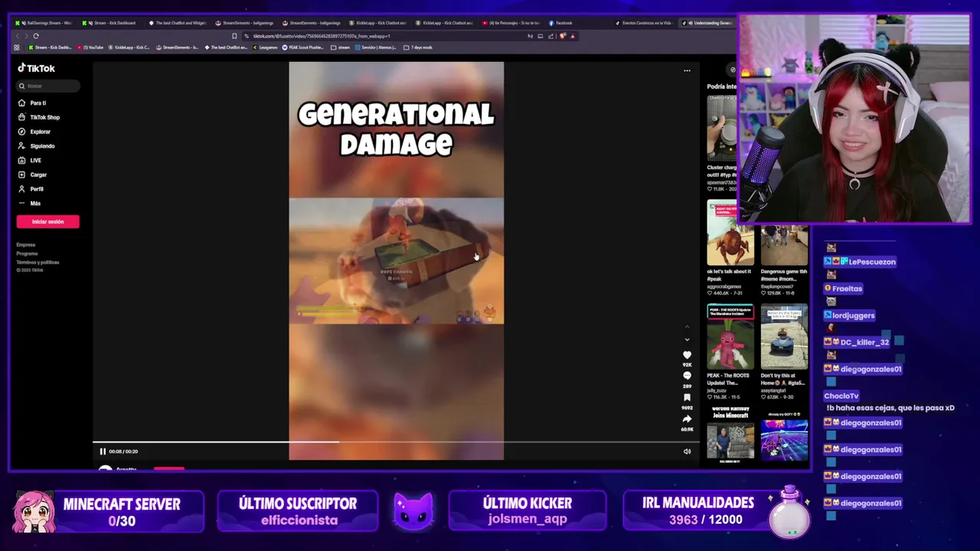The width and height of the screenshot is (980, 551).
Task: Open TikTok Shop from sidebar
Action: click(x=38, y=117)
